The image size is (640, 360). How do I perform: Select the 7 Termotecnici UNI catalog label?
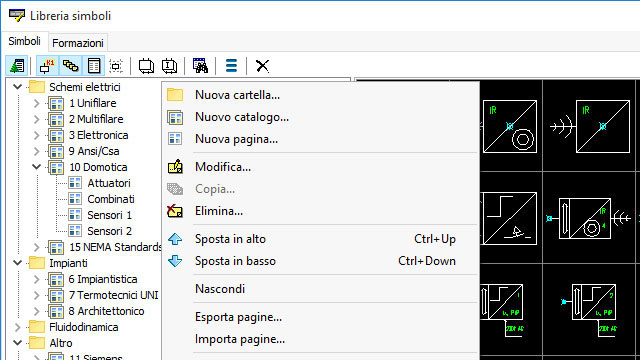click(x=113, y=295)
